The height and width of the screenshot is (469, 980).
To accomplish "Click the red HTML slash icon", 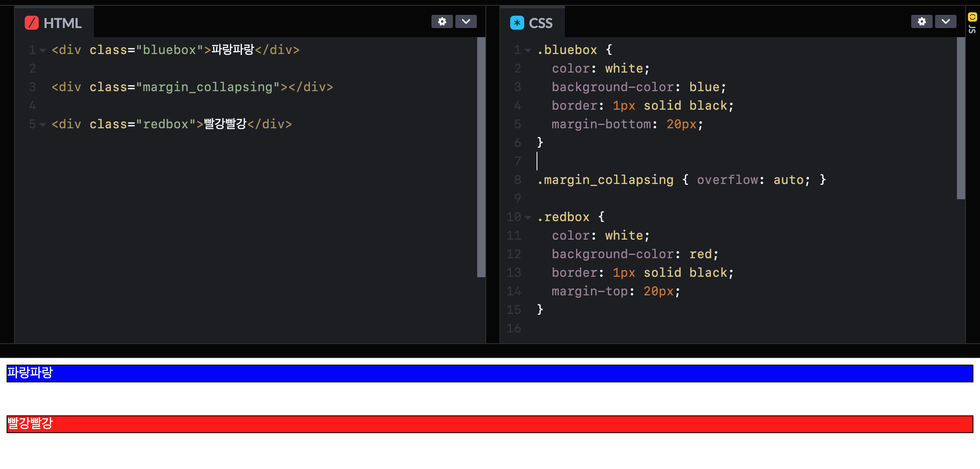I will click(x=32, y=23).
